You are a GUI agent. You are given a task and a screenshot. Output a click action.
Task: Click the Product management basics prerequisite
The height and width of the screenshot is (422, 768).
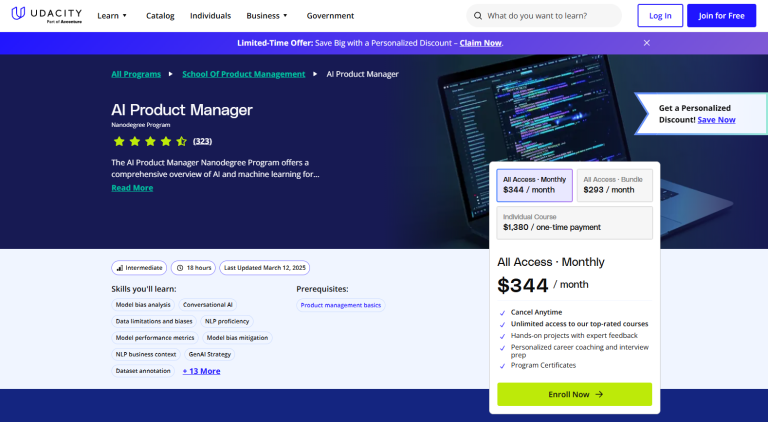coord(341,305)
